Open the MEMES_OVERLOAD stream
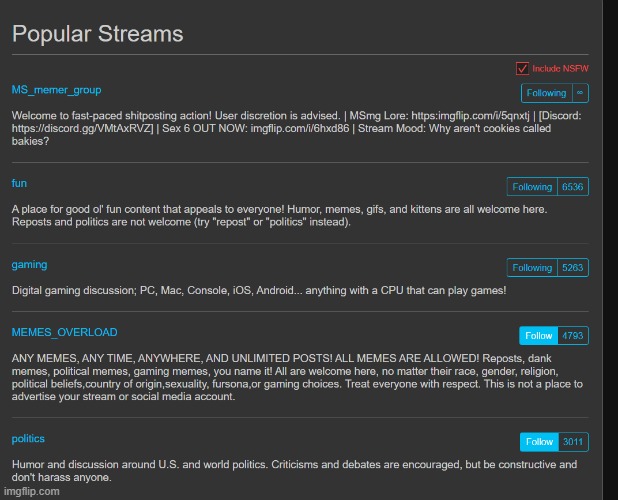 click(x=64, y=332)
